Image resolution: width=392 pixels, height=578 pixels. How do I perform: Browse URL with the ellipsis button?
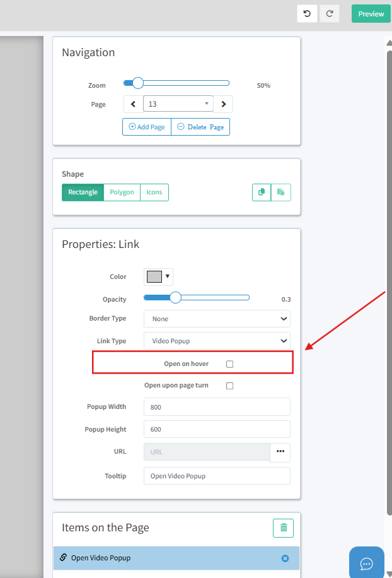(x=280, y=452)
